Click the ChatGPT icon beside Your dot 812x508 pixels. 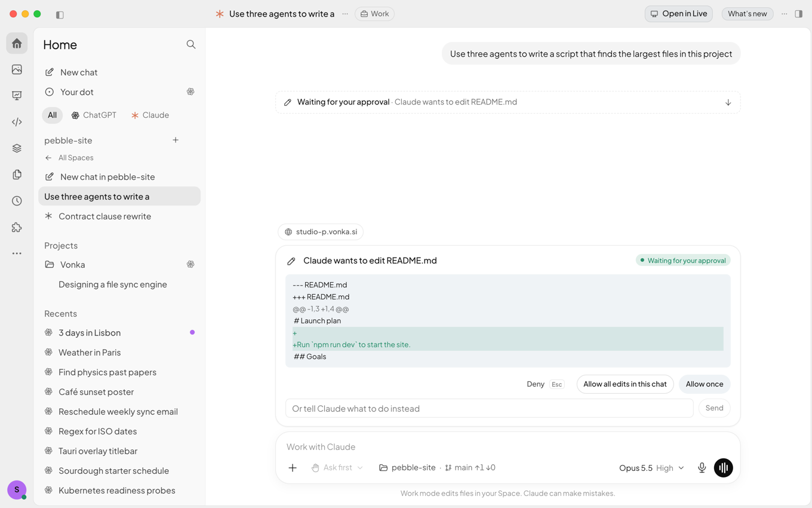pos(190,91)
